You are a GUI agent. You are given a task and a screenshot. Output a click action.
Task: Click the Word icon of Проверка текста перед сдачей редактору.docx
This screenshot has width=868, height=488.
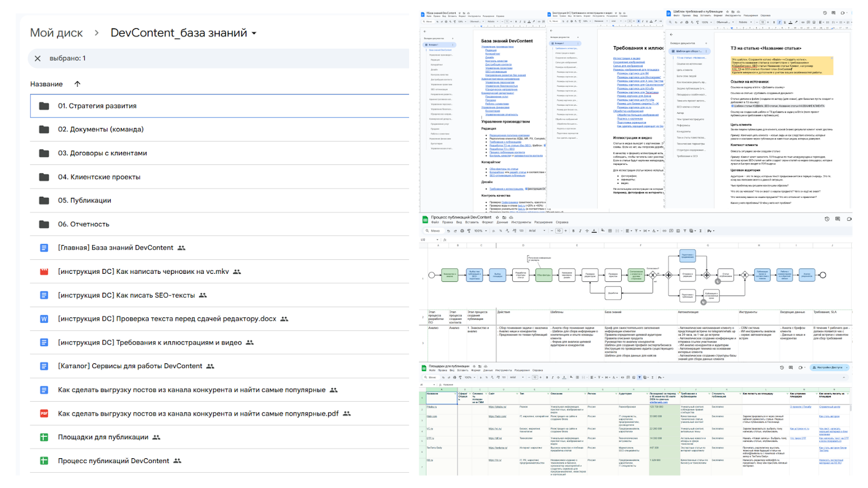[x=44, y=319]
